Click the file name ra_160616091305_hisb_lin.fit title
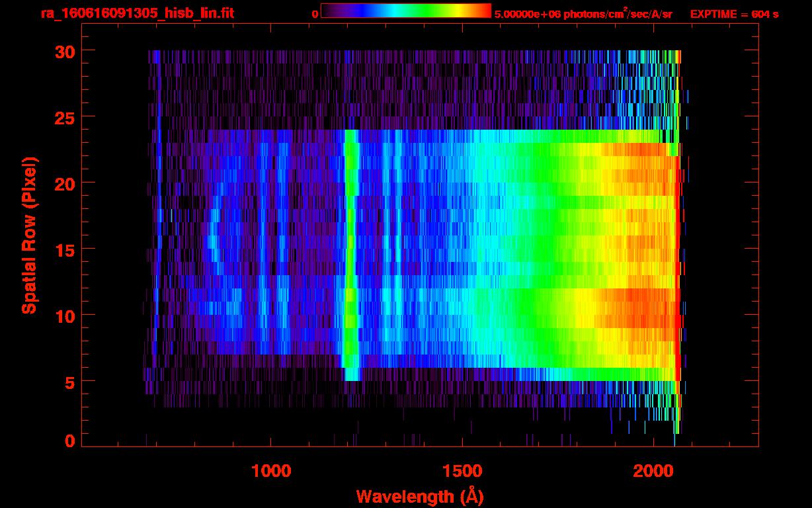This screenshot has height=508, width=812. click(x=137, y=13)
